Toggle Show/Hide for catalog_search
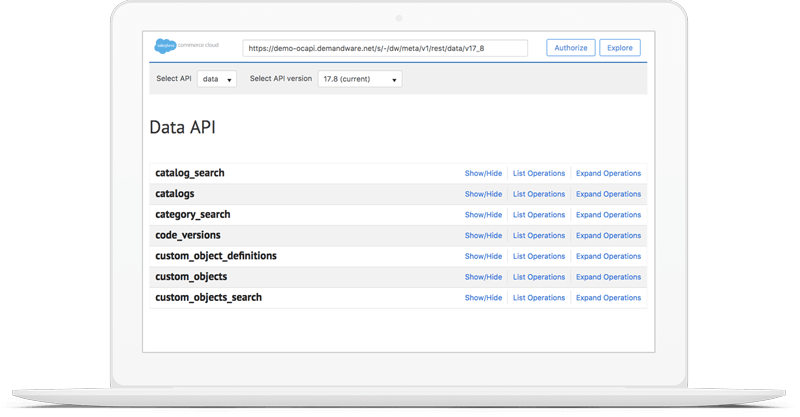Viewport: 800px width, 417px height. pos(483,174)
